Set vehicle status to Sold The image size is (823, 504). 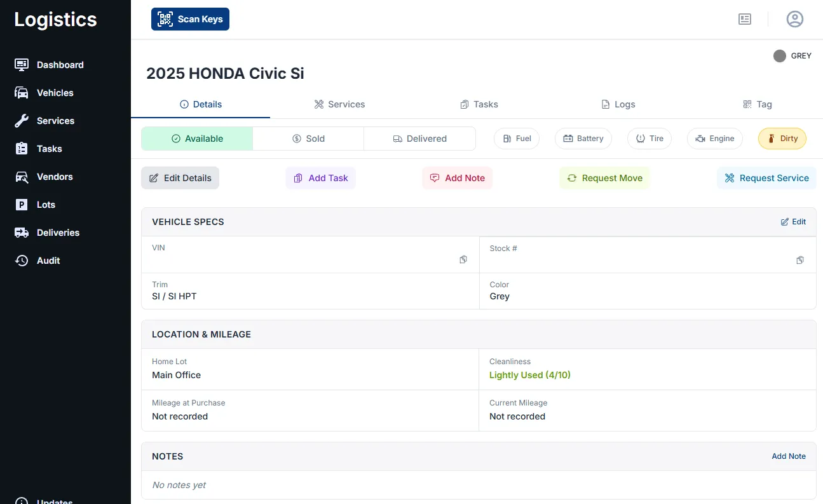click(308, 139)
